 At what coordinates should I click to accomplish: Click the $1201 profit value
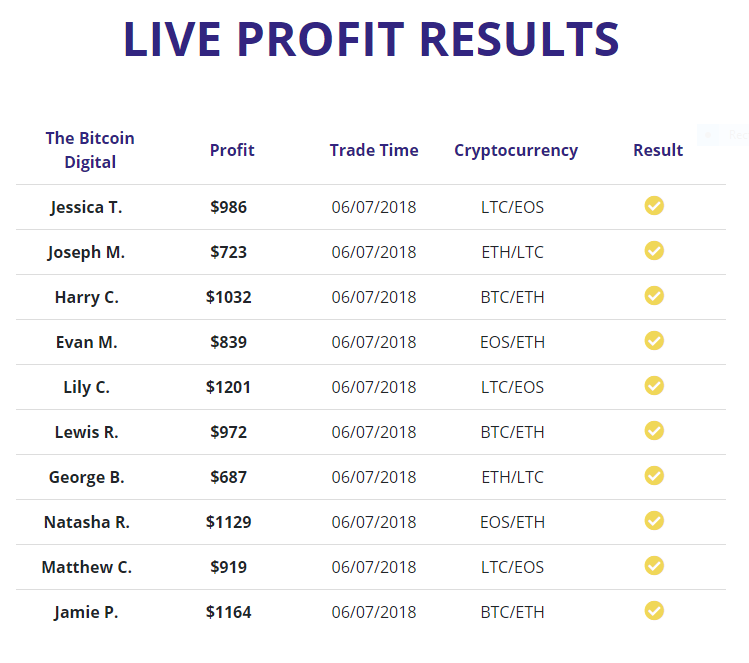click(228, 387)
